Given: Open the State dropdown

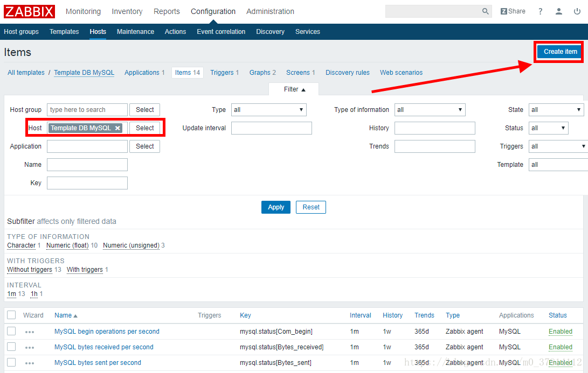Looking at the screenshot, I should 556,110.
